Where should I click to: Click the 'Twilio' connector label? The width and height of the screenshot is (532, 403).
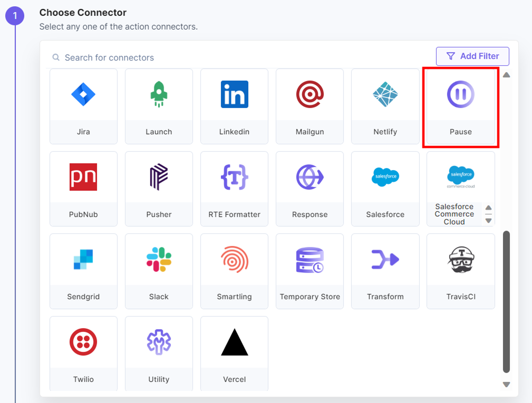point(83,379)
